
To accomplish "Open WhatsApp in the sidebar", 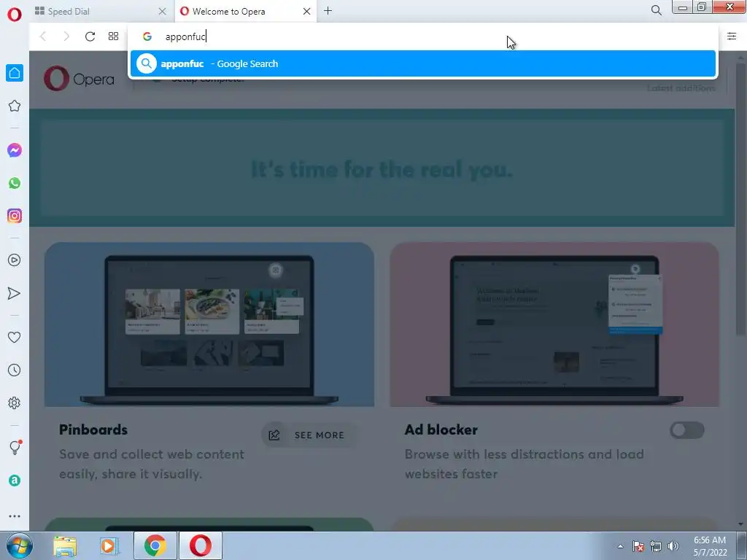I will [x=15, y=183].
